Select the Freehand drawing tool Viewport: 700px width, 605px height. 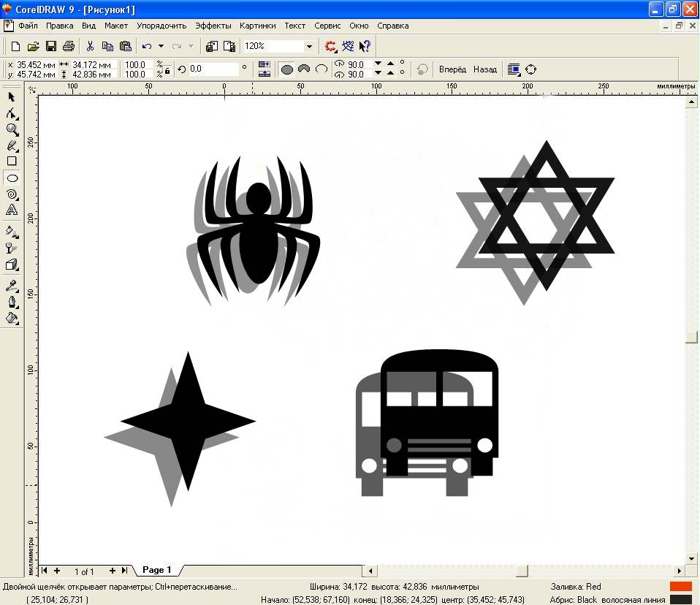(12, 145)
